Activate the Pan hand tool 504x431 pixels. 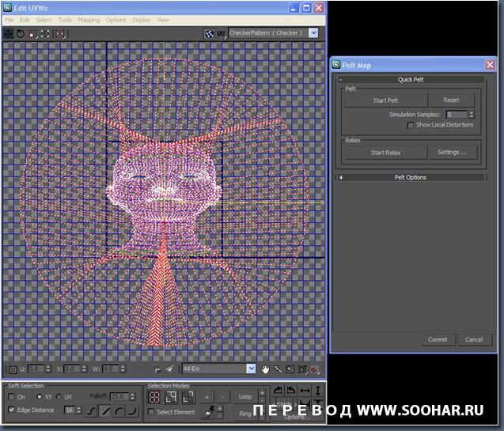pyautogui.click(x=266, y=369)
